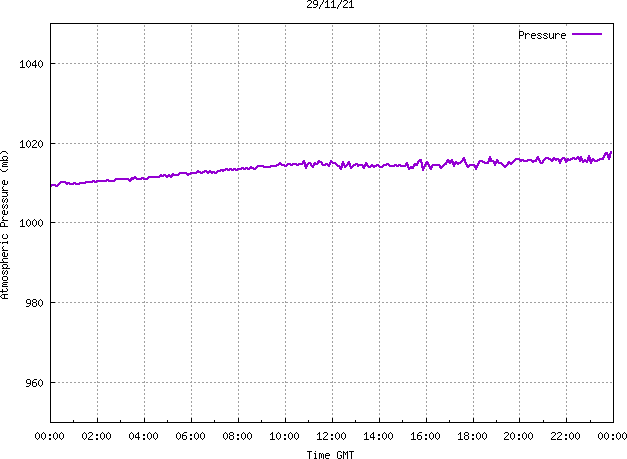Click the pressure curve at 20:00
This screenshot has width=627, height=459.
[x=519, y=160]
